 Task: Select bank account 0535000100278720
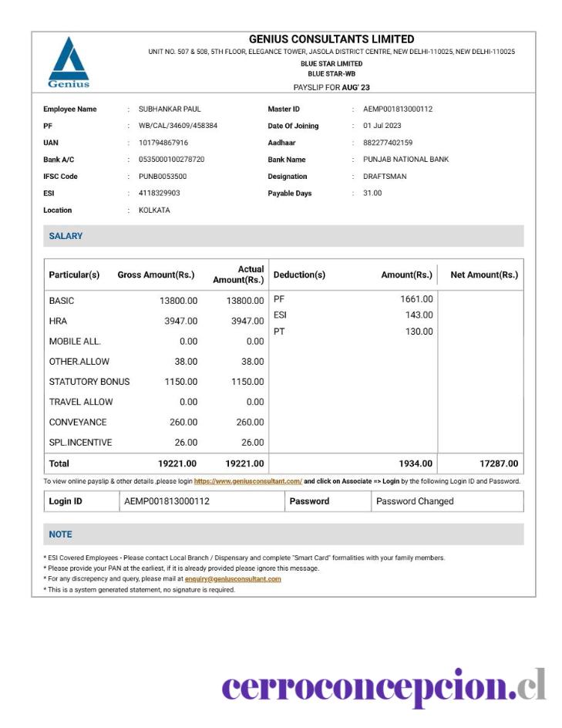(171, 159)
